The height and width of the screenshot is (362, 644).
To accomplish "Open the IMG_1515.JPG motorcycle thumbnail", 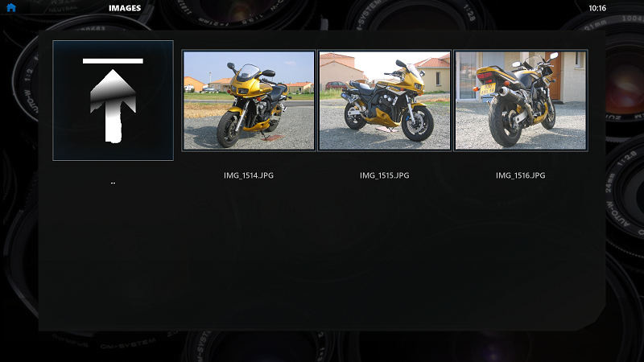I will (x=385, y=101).
